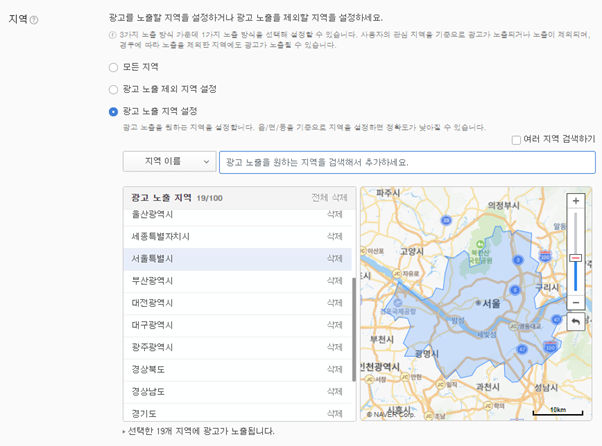Select 광고 노출 지역 설정 radio button
602x446 pixels.
113,112
